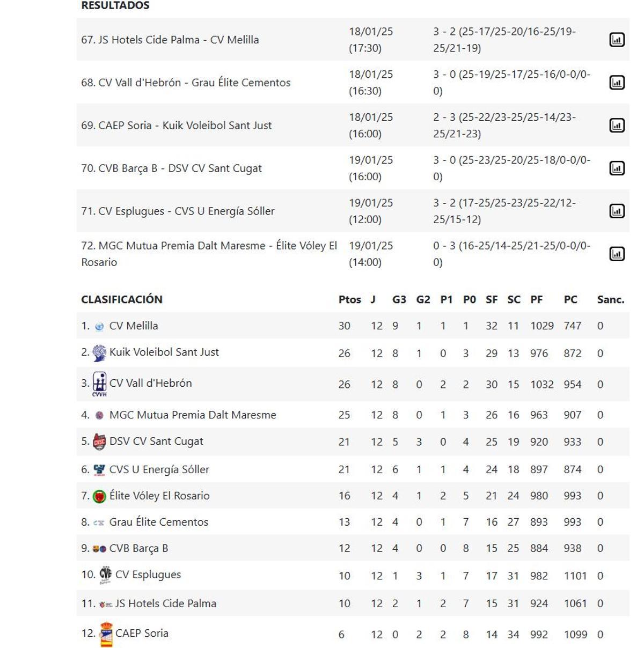Viewport: 644px width, 648px height.
Task: Click the Élite Vóley El Rosario logo
Action: (99, 496)
